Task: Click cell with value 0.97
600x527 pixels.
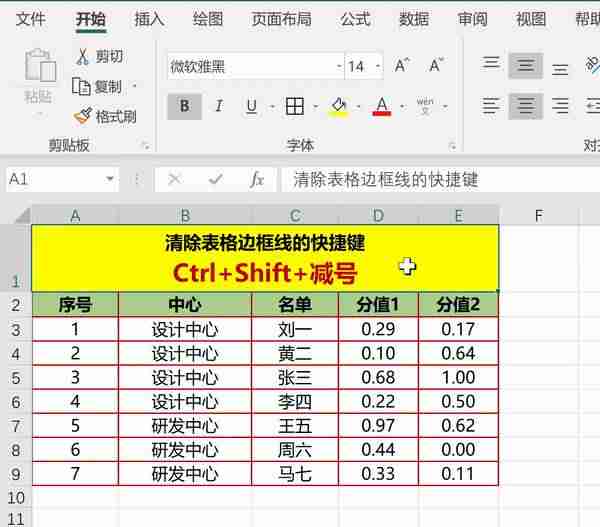Action: [378, 426]
